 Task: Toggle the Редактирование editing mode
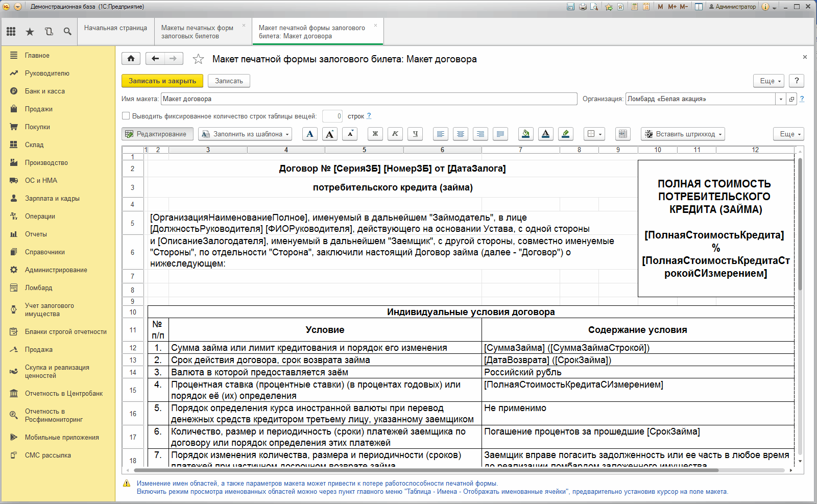[x=158, y=134]
